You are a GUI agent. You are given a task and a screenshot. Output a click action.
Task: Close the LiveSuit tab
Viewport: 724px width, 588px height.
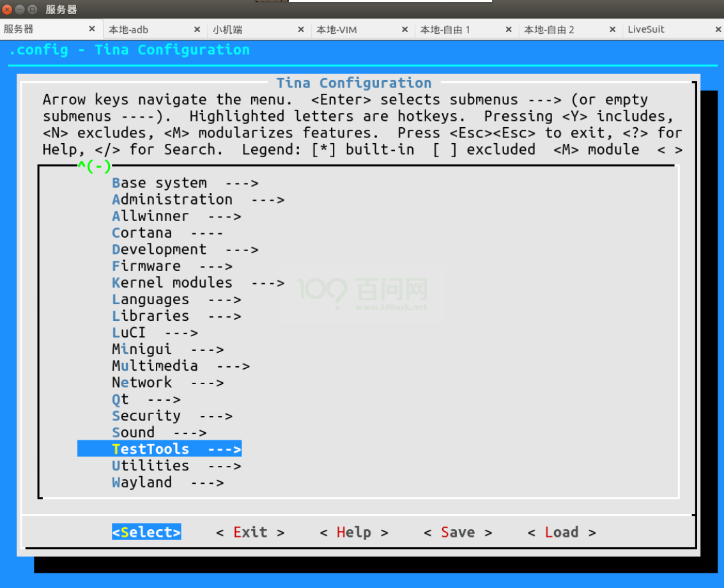click(718, 29)
